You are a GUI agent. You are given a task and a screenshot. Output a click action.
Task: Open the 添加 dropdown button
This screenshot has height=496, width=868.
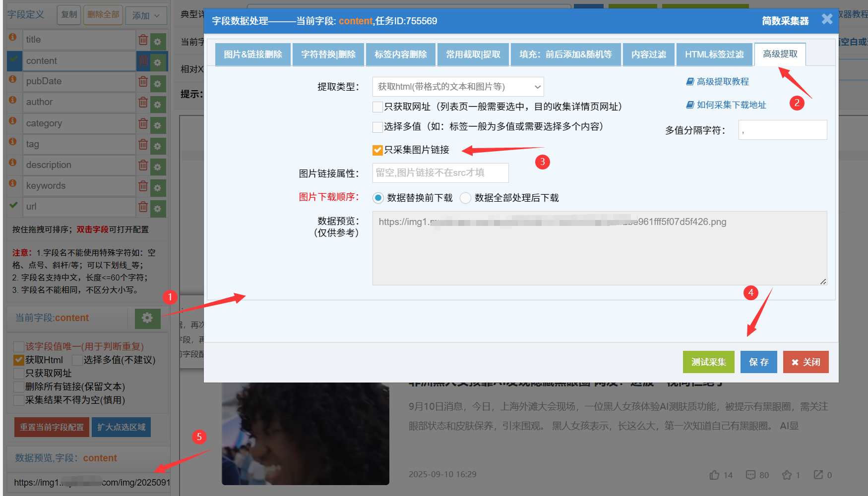146,15
